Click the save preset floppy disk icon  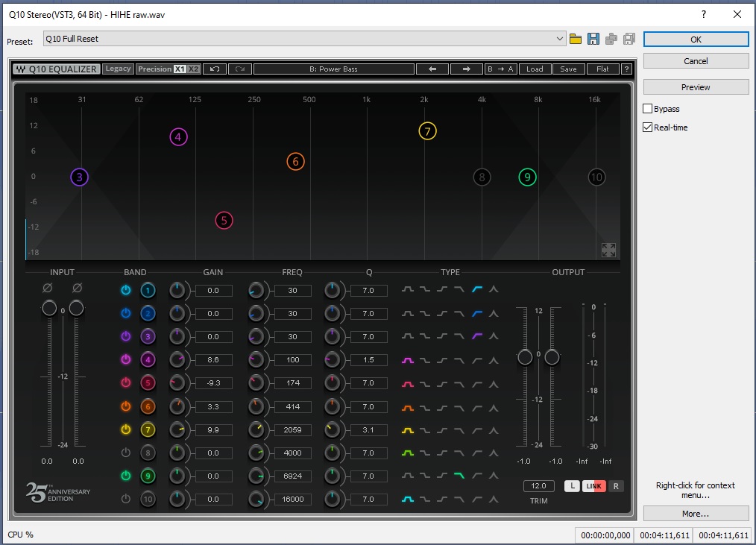593,39
